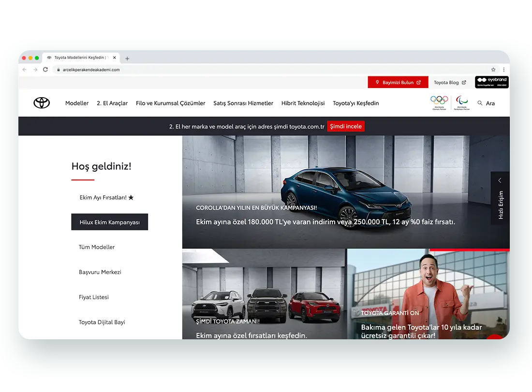This screenshot has height=392, width=532.
Task: Click the search magnifier icon beside Ara
Action: coord(480,103)
